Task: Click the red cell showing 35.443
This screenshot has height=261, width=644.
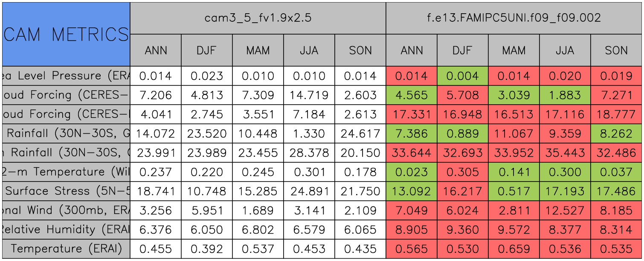Action: [565, 152]
